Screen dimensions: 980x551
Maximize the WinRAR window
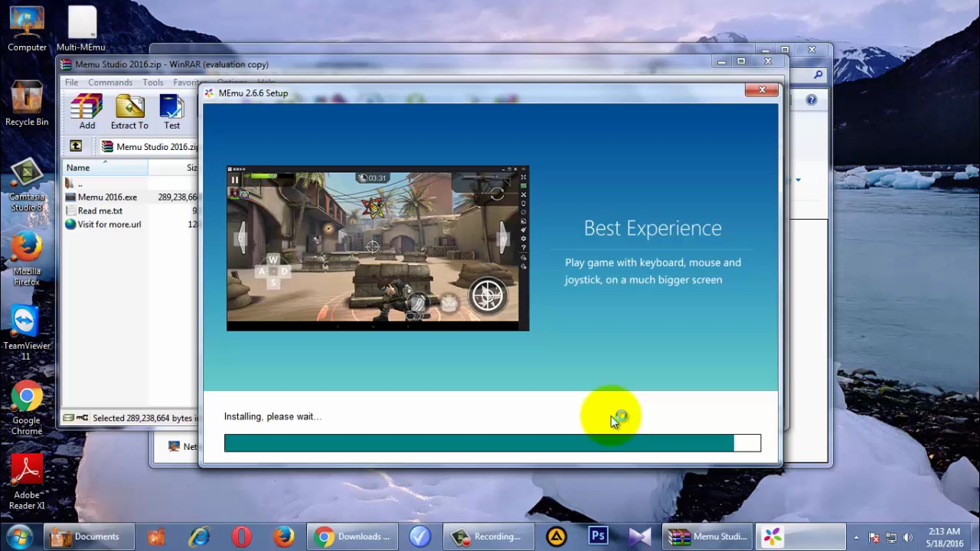[741, 61]
